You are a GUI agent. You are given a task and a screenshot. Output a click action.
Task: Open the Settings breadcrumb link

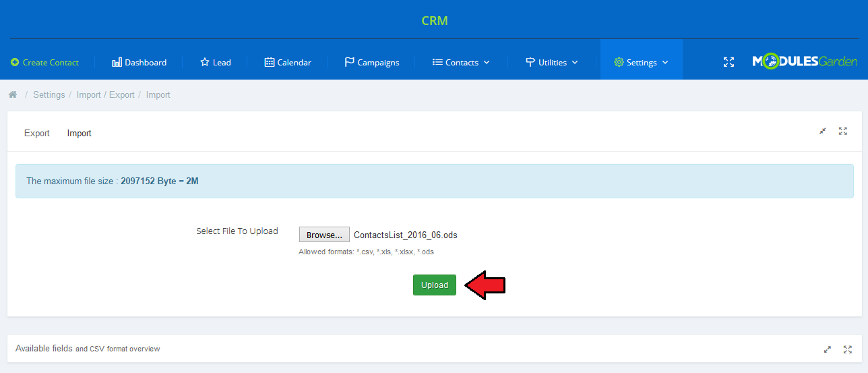click(49, 95)
